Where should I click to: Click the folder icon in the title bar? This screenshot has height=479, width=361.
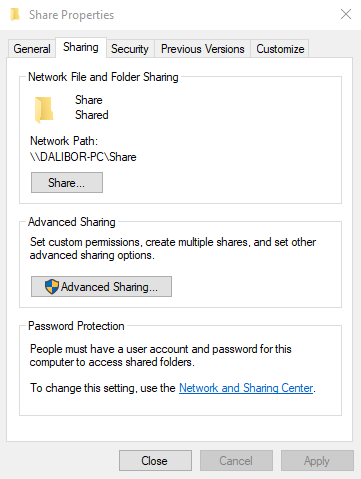pyautogui.click(x=15, y=15)
